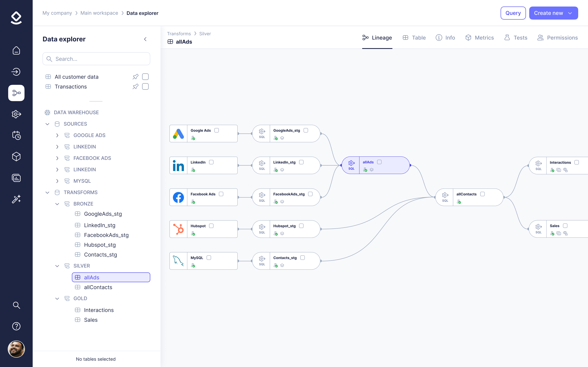
Task: Open the home icon in sidebar
Action: (16, 51)
